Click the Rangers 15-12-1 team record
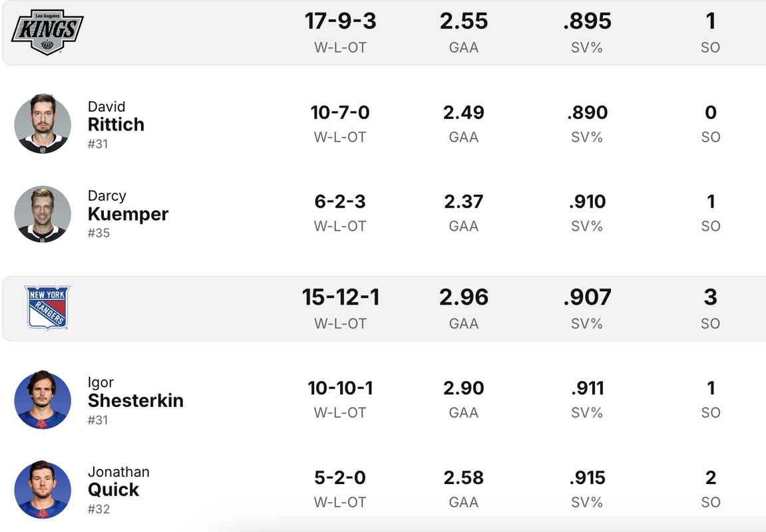The image size is (766, 532). point(341,297)
